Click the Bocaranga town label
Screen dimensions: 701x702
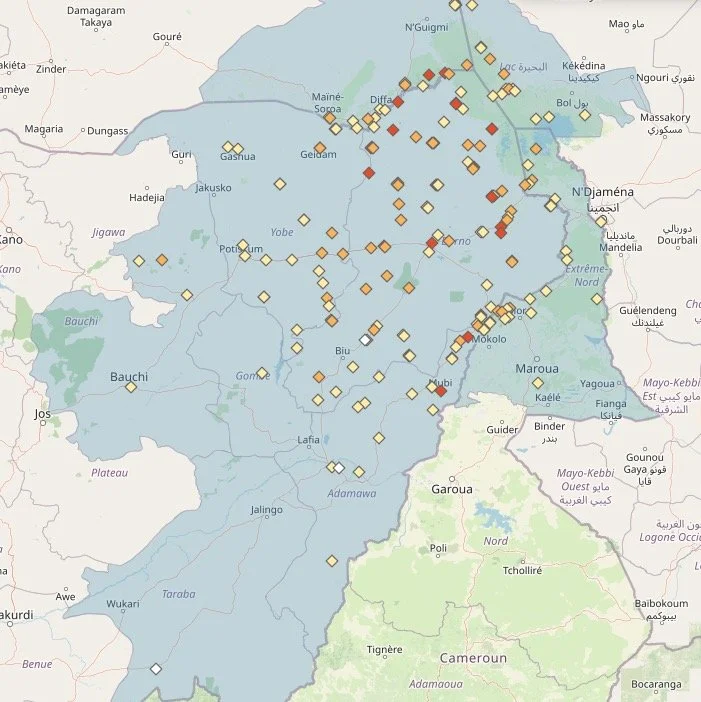(x=656, y=684)
